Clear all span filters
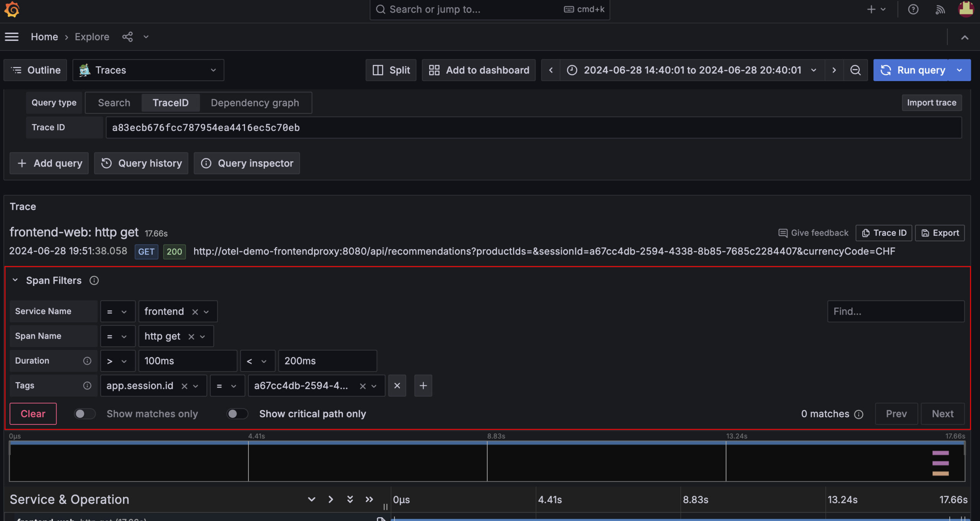 pyautogui.click(x=33, y=413)
